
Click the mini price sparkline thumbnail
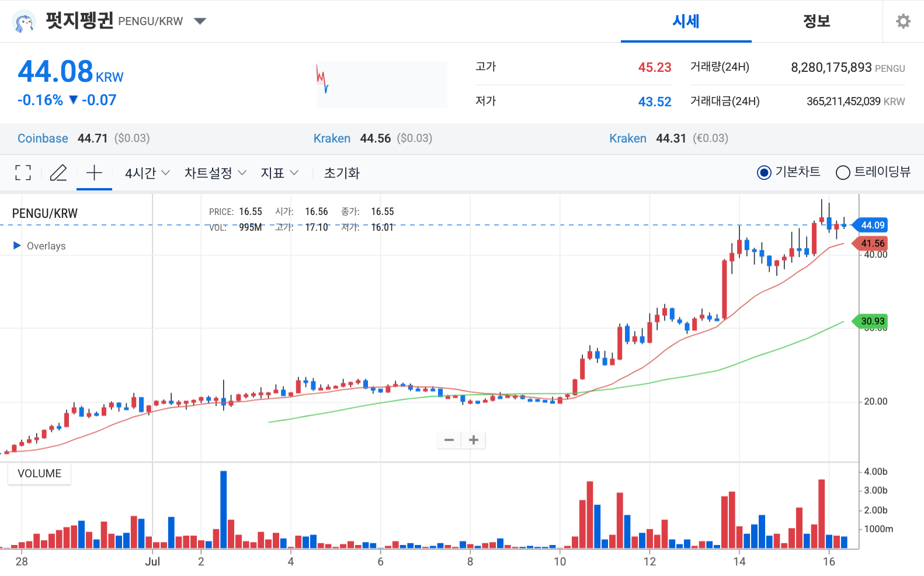click(x=382, y=85)
